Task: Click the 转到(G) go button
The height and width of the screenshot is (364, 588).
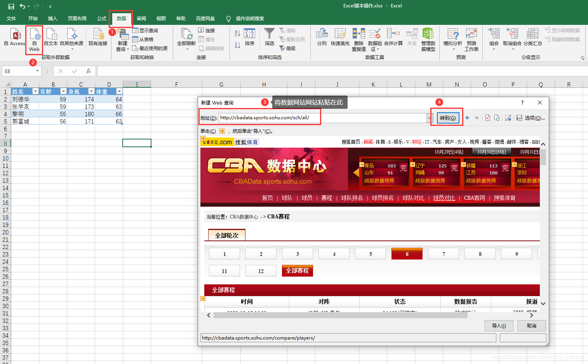Action: [448, 118]
